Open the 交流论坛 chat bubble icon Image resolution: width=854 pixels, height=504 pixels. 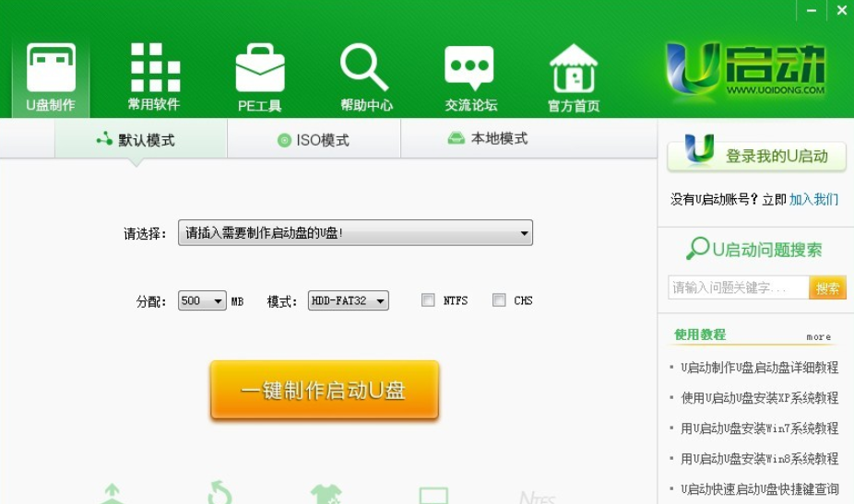(x=469, y=68)
